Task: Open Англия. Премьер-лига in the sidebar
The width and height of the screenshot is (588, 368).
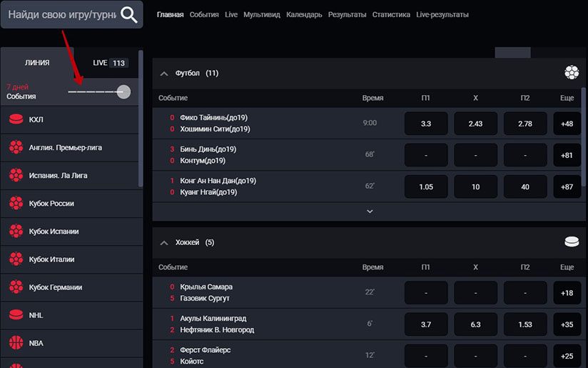Action: [x=66, y=147]
